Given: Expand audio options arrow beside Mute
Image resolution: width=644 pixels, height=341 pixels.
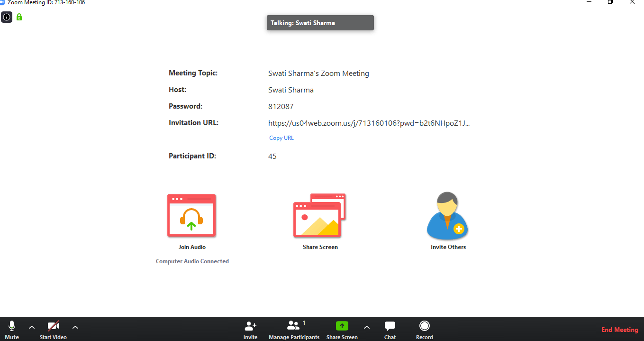Looking at the screenshot, I should coord(32,327).
